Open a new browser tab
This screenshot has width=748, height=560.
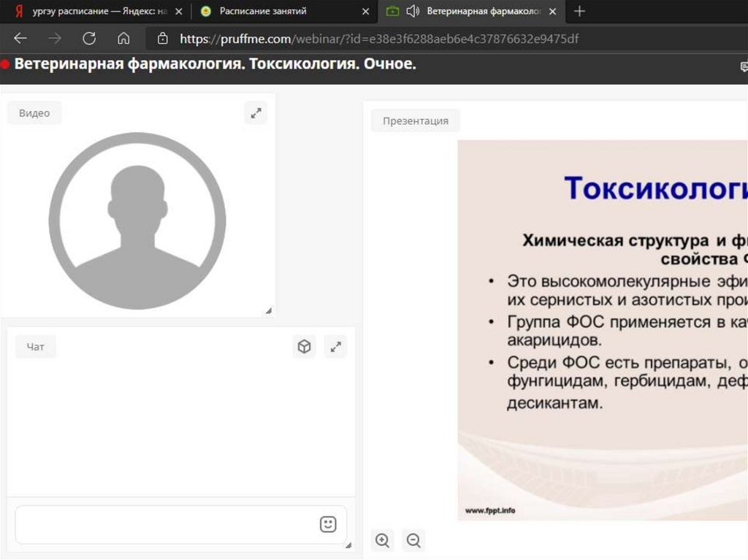coord(579,11)
